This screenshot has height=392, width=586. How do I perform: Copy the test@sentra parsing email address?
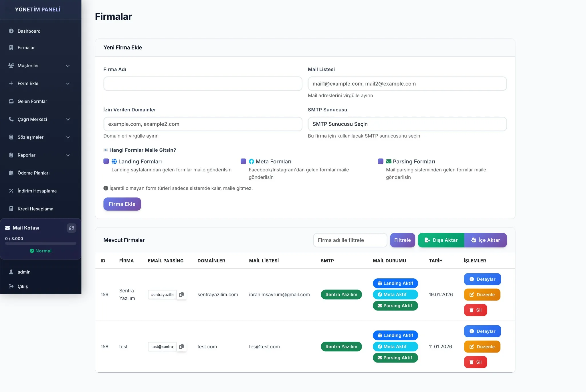(181, 347)
